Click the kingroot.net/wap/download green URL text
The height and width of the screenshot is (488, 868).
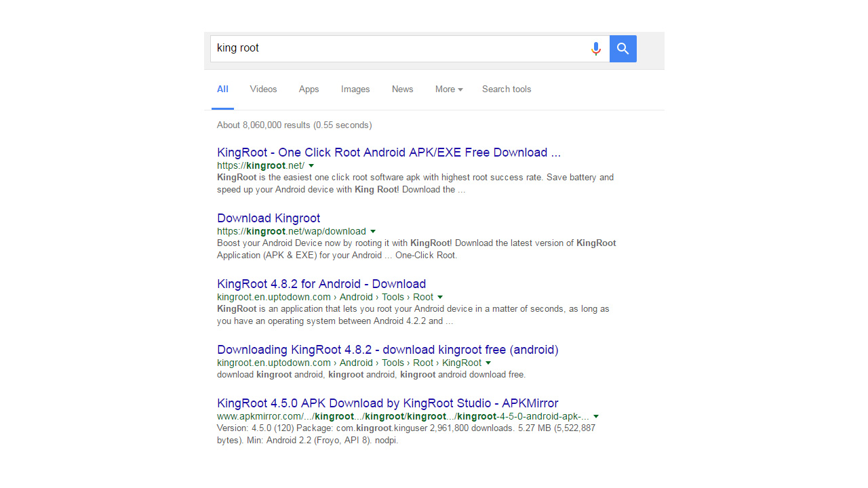coord(291,231)
